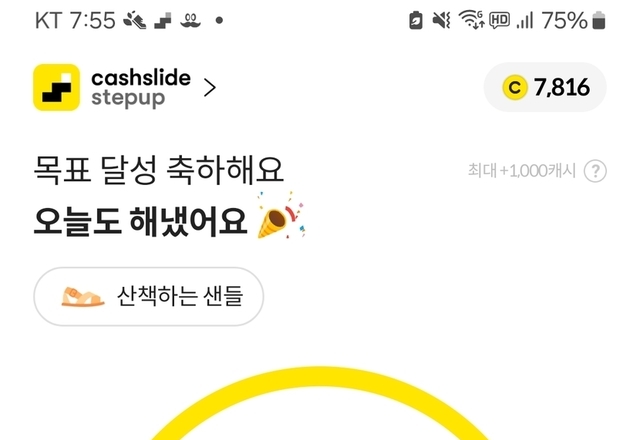
Task: Tap the party popper emoji
Action: pos(281,215)
